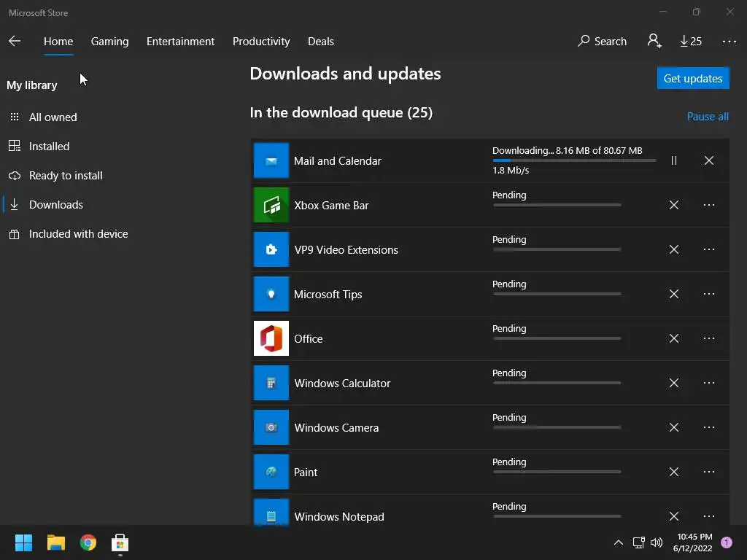The image size is (747, 560).
Task: Click the Office pending progress bar
Action: point(557,338)
